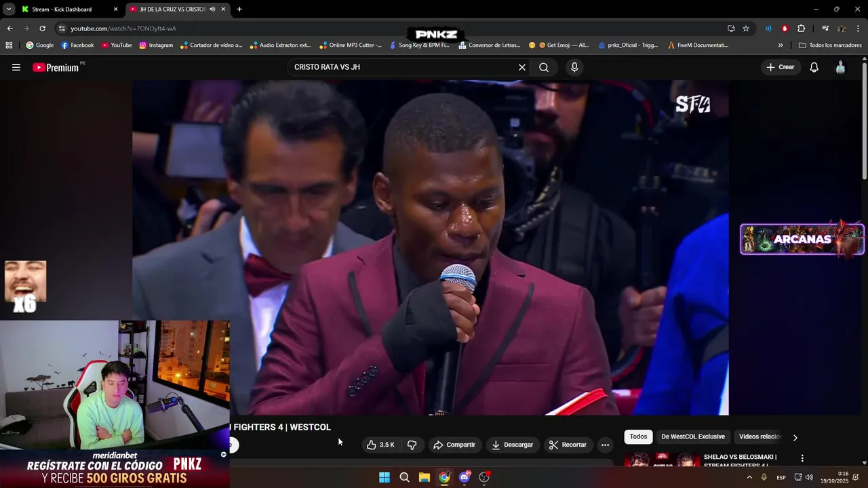The image size is (868, 488).
Task: Reload the page in Chrome
Action: (x=42, y=28)
